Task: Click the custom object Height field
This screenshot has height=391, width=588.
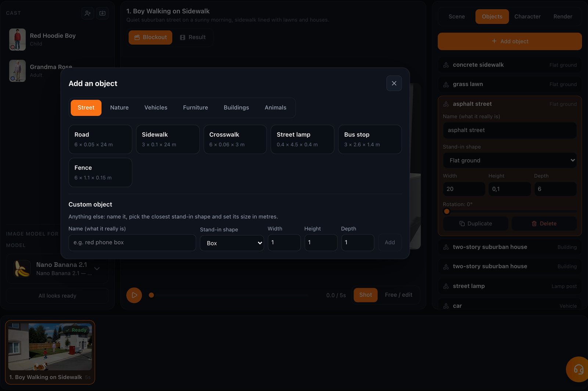Action: [321, 243]
